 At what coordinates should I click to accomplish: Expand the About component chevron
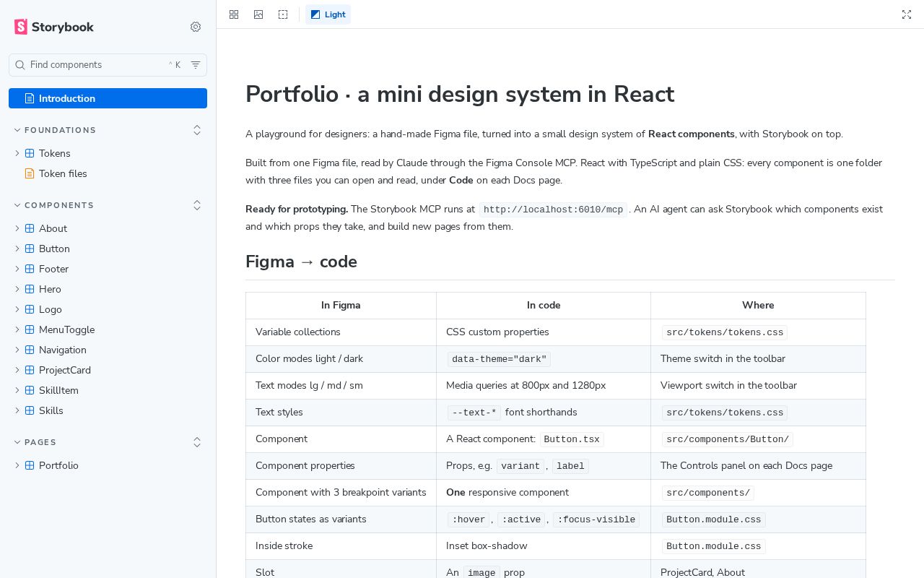click(x=17, y=228)
